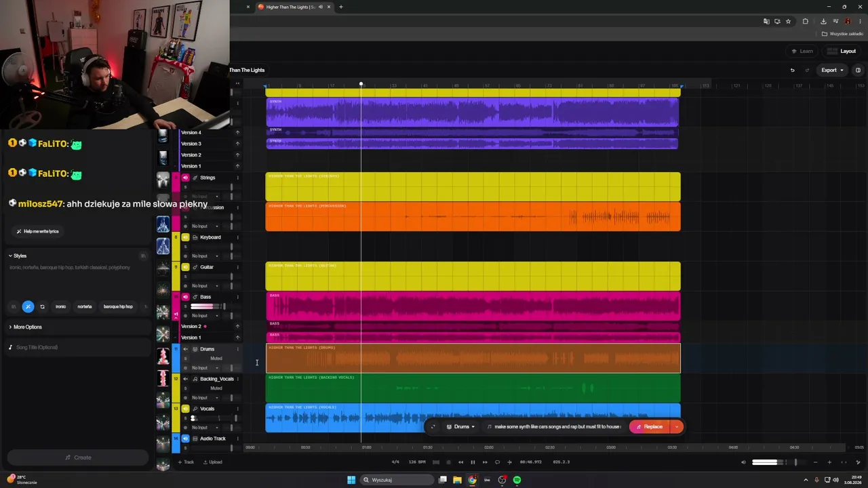Solo the Strings track

click(x=185, y=187)
